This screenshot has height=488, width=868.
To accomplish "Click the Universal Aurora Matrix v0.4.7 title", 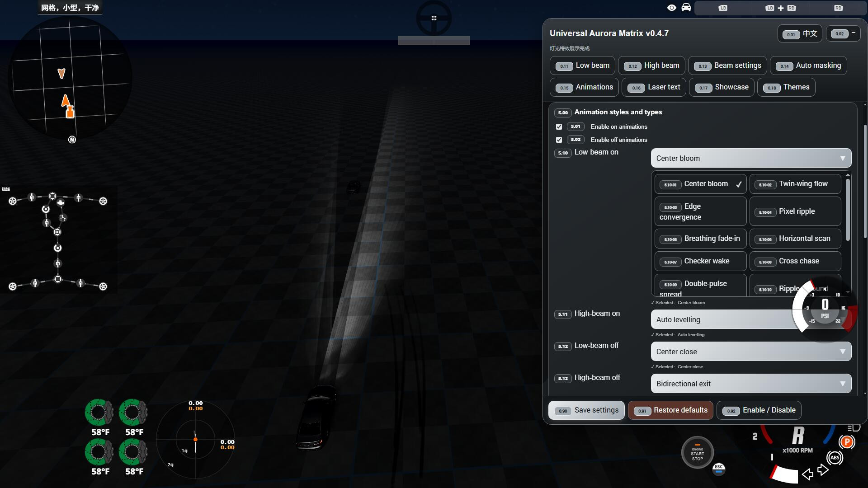I will point(609,33).
